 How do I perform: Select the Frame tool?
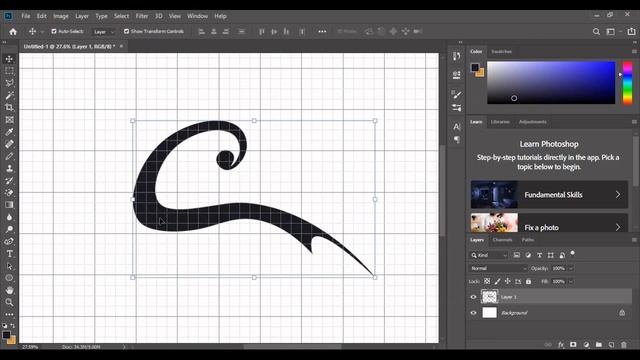click(9, 120)
